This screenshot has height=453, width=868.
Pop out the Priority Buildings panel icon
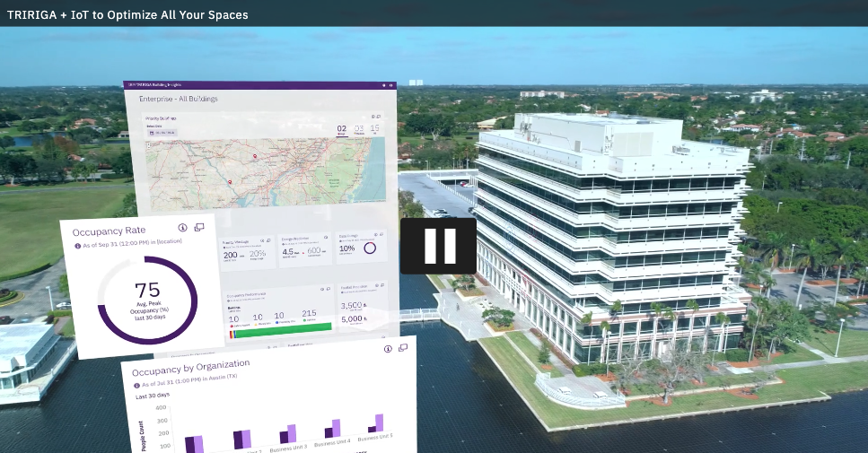tap(379, 117)
